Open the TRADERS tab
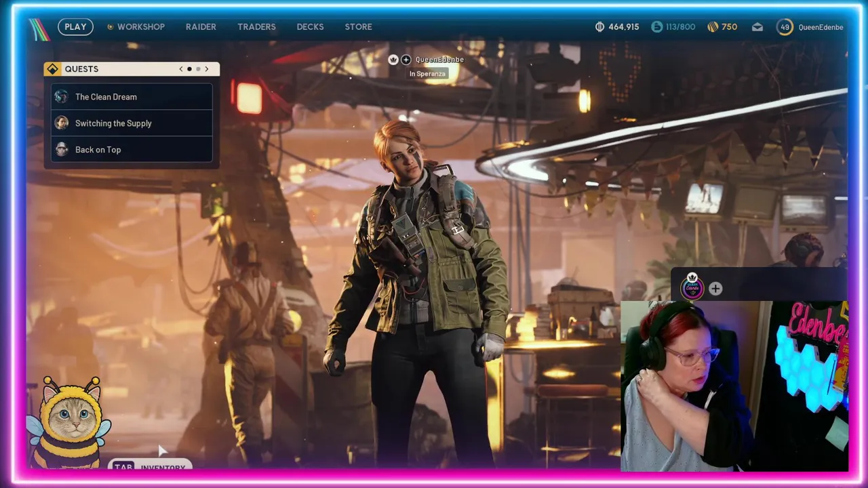The height and width of the screenshot is (488, 868). click(256, 27)
